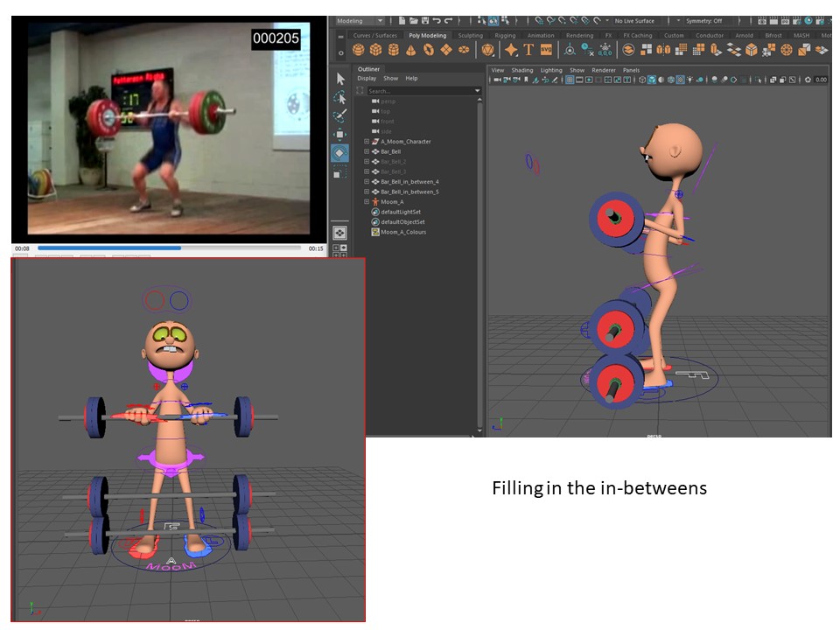Expand Moom_A in the Outliner

click(x=365, y=200)
